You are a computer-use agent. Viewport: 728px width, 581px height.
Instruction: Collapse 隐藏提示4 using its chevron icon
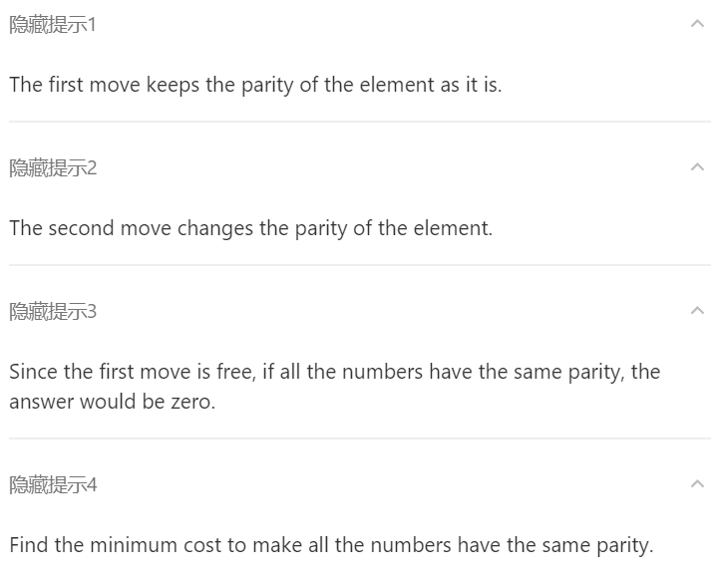click(x=697, y=484)
